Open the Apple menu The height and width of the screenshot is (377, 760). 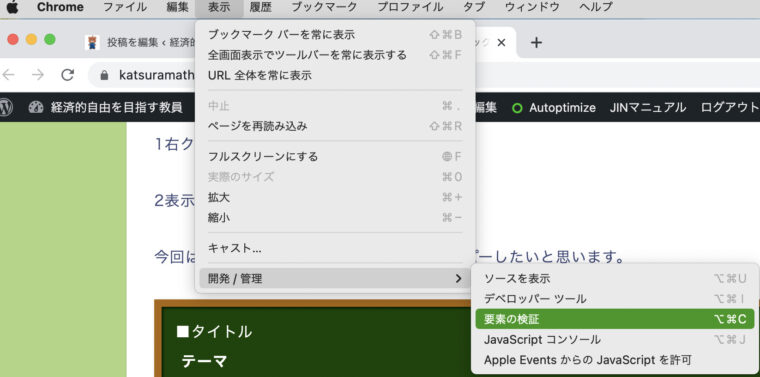click(x=12, y=7)
